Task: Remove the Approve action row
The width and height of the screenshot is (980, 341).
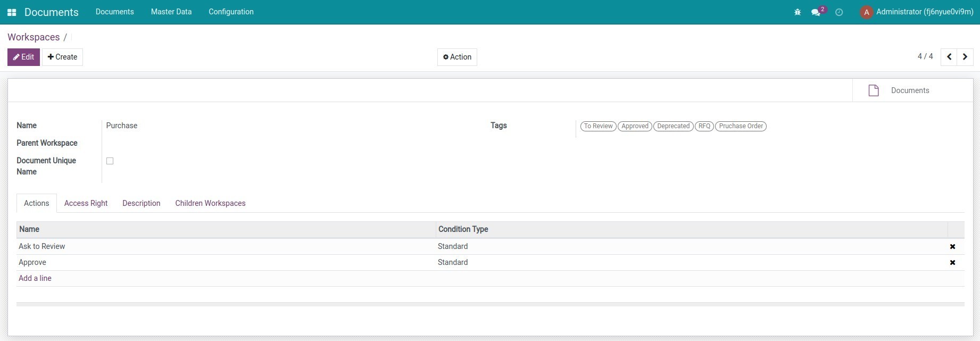Action: click(x=952, y=262)
